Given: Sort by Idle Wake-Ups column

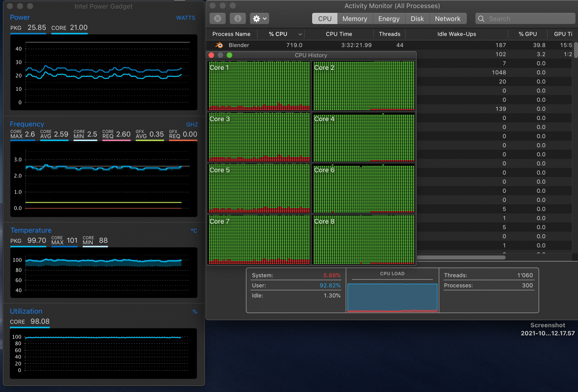Looking at the screenshot, I should (x=457, y=34).
